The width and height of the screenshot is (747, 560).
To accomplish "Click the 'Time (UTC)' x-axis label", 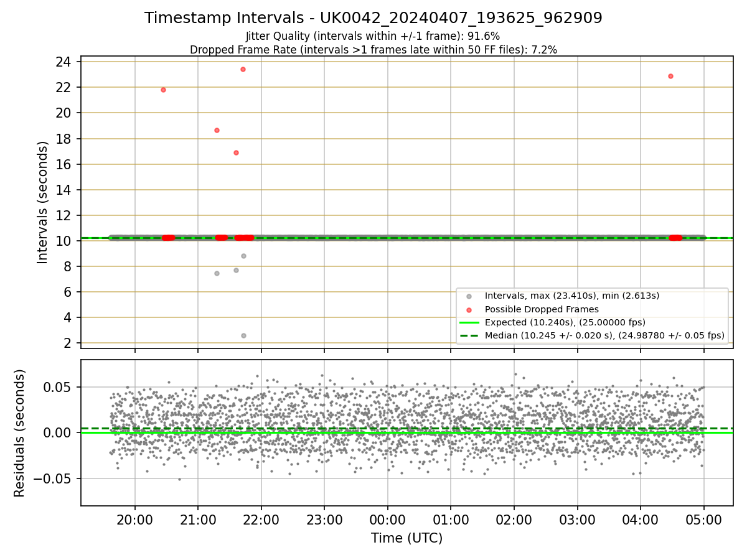I will (406, 538).
